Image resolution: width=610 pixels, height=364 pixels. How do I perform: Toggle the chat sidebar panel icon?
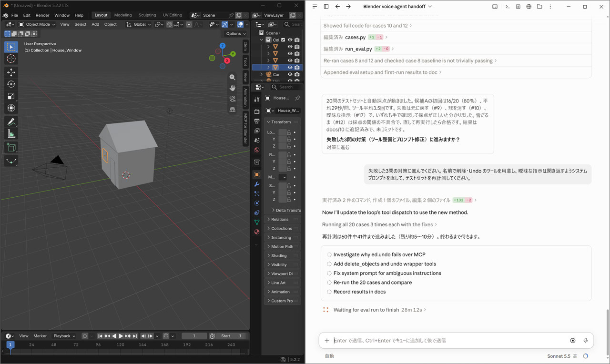[326, 7]
